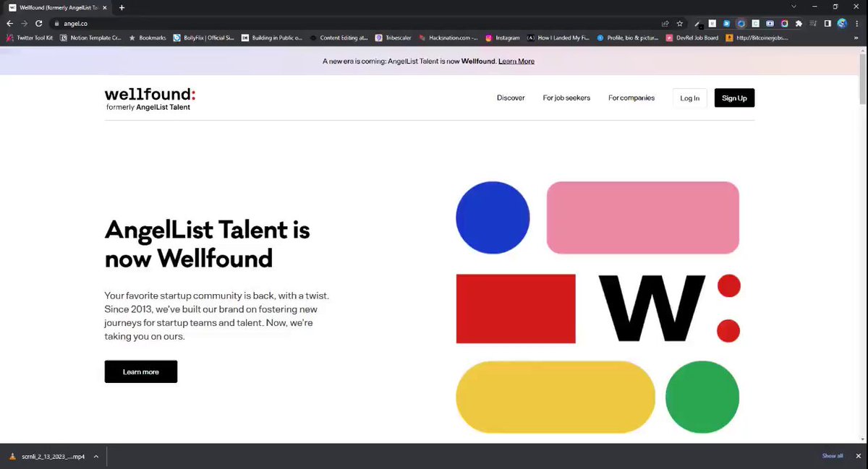The width and height of the screenshot is (868, 469).
Task: Click the "AngelList Talent is now Wellfound" heading
Action: point(208,244)
